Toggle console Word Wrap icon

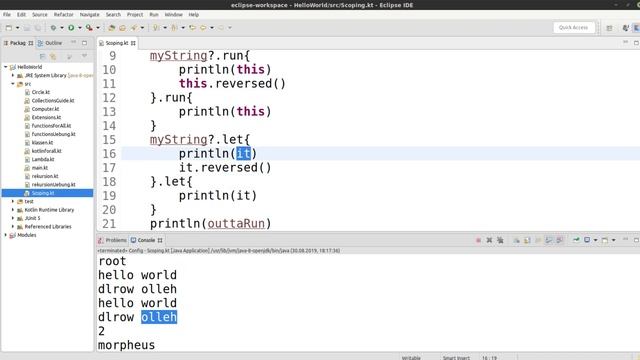[x=538, y=240]
